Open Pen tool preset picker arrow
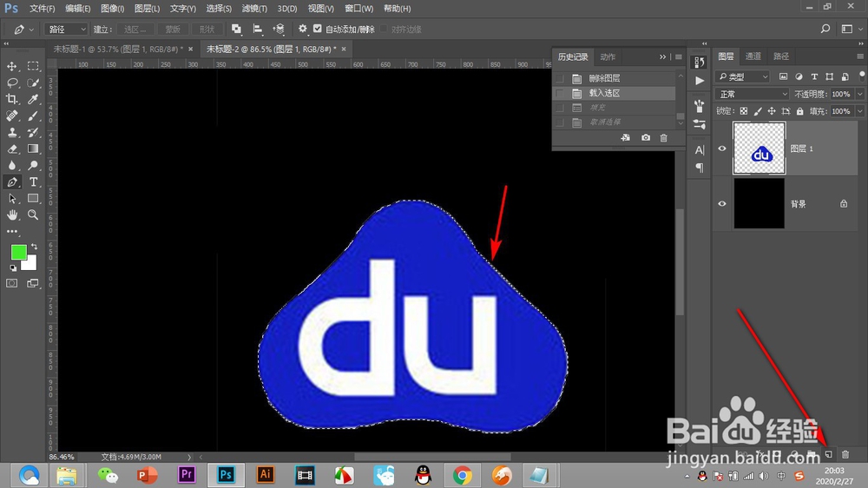The height and width of the screenshot is (488, 868). pos(31,30)
